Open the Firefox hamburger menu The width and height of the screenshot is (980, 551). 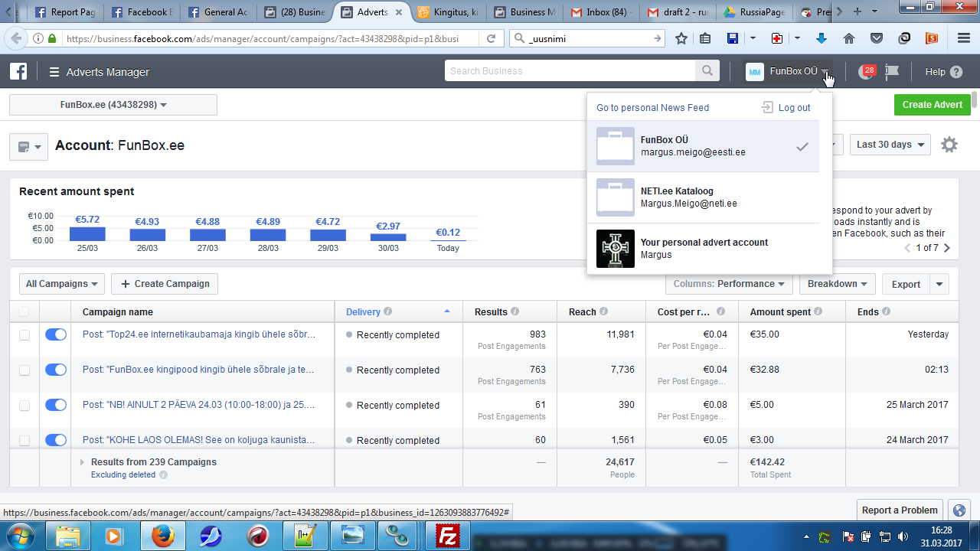pos(963,38)
